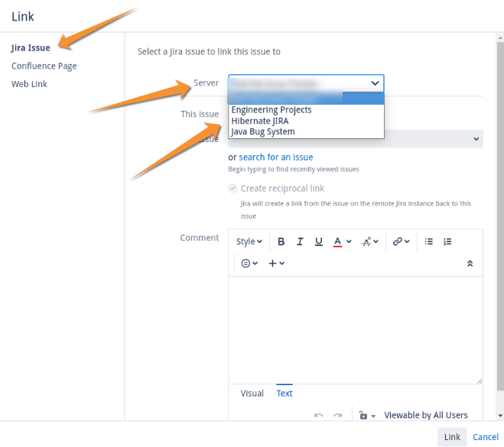Open the emoji picker
The width and height of the screenshot is (504, 447).
pyautogui.click(x=249, y=264)
